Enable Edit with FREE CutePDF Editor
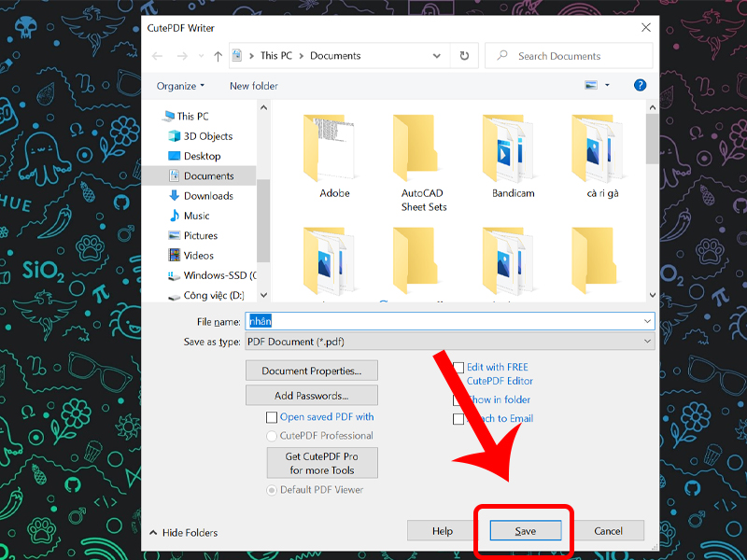747x560 pixels. (x=458, y=367)
